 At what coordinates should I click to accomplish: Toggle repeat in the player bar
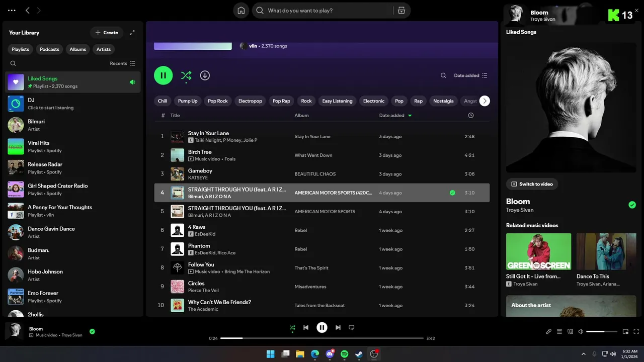(x=352, y=327)
